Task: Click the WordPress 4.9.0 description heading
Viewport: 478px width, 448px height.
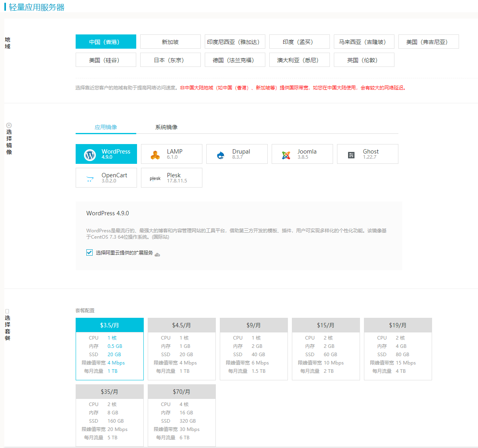Action: click(108, 213)
